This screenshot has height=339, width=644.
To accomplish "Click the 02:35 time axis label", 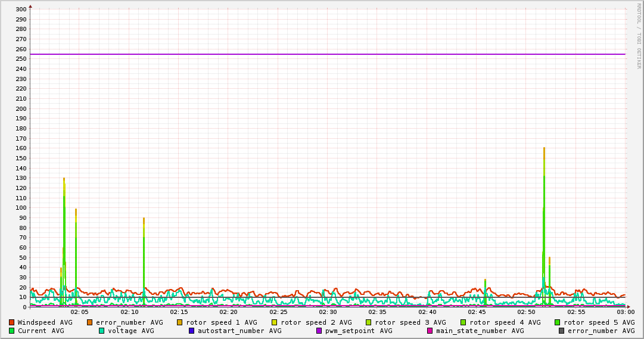I will [378, 312].
